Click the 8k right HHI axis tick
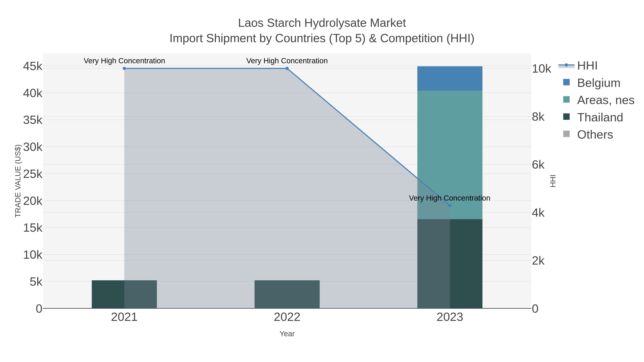The image size is (644, 362). [538, 117]
